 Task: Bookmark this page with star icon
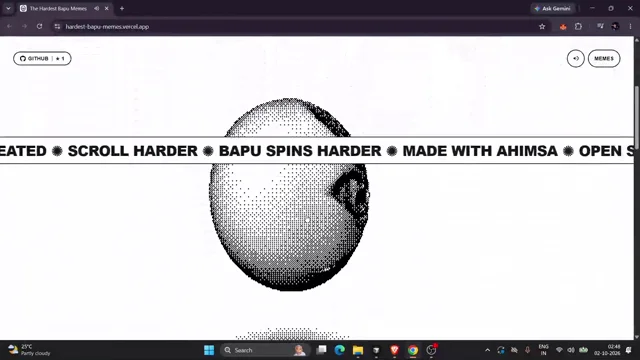[542, 27]
